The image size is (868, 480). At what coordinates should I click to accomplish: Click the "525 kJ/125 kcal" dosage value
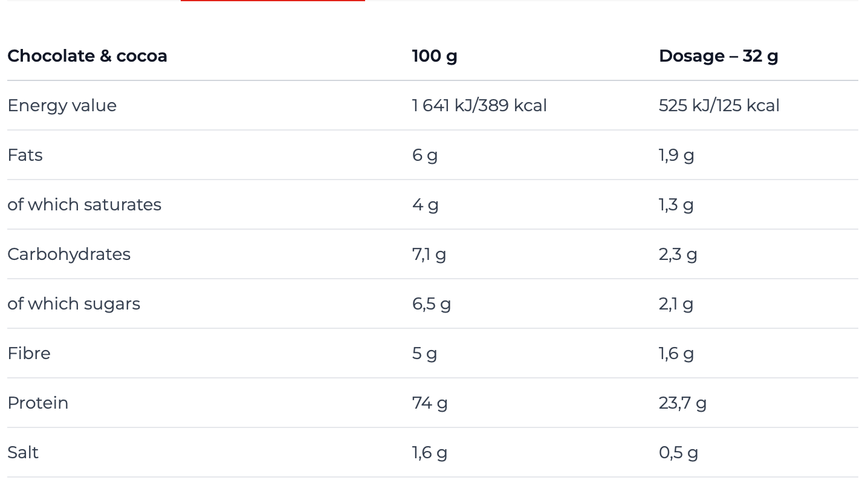point(719,106)
